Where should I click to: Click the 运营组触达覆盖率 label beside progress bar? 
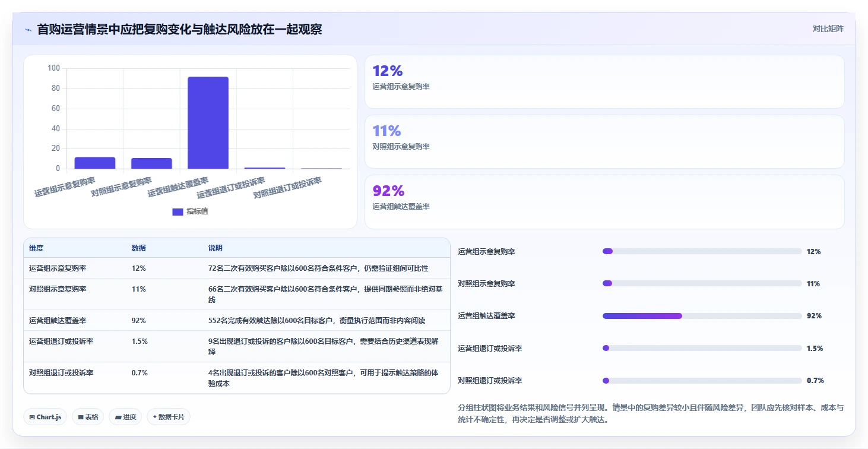(x=487, y=316)
